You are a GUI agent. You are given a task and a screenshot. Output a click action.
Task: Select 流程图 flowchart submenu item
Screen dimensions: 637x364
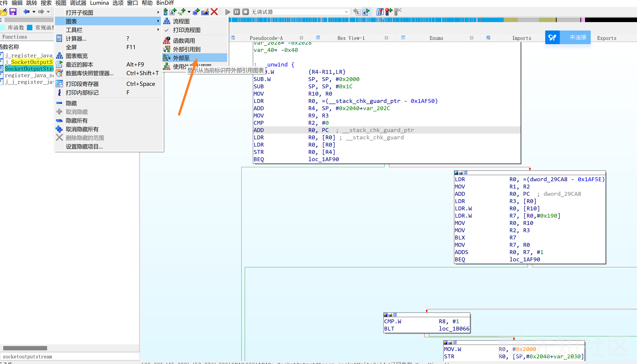coord(195,21)
